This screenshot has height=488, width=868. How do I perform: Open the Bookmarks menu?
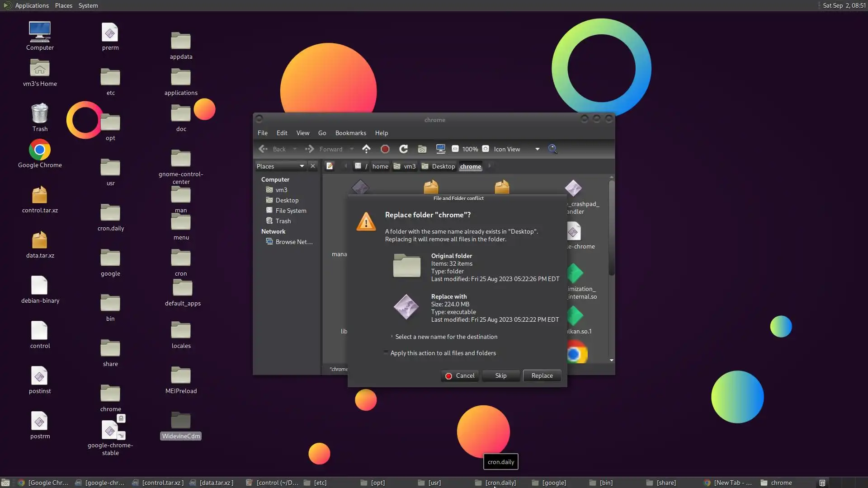[x=350, y=133]
